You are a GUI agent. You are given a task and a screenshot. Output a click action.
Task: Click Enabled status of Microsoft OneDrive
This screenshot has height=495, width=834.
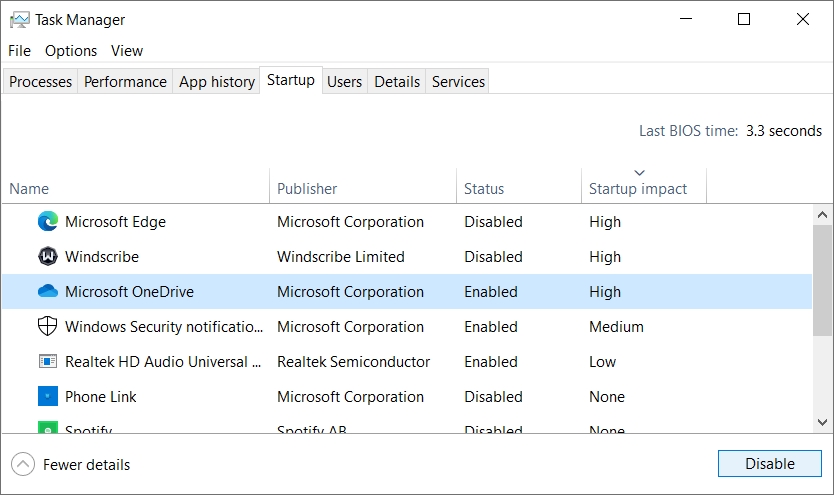pyautogui.click(x=490, y=292)
